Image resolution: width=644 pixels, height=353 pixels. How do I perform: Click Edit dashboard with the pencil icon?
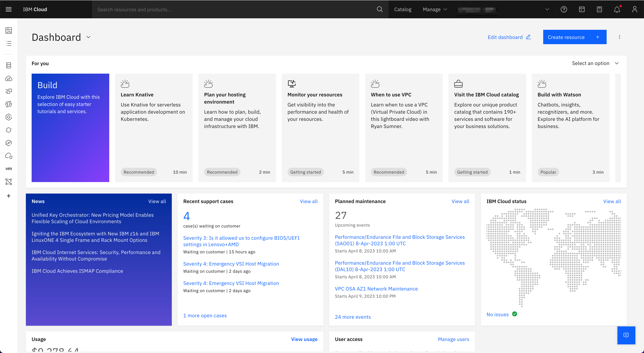pos(509,37)
